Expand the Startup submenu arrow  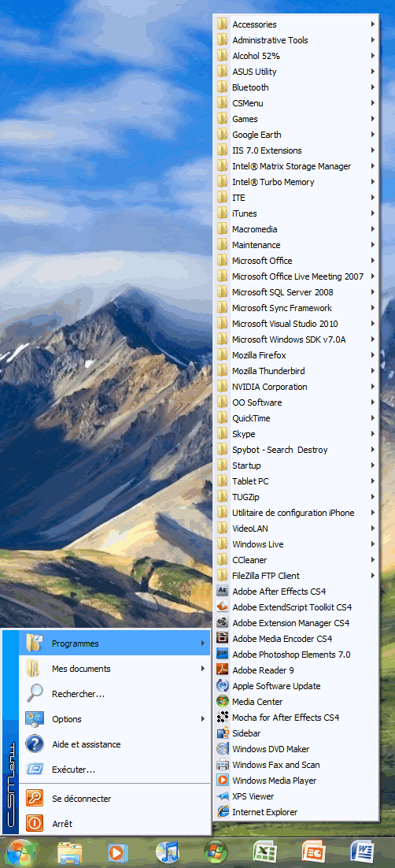click(374, 466)
